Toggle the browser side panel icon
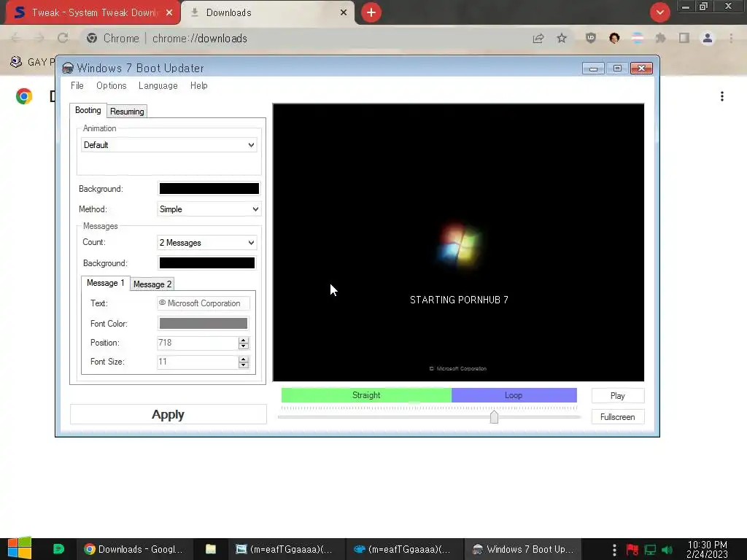This screenshot has height=560, width=747. tap(684, 38)
